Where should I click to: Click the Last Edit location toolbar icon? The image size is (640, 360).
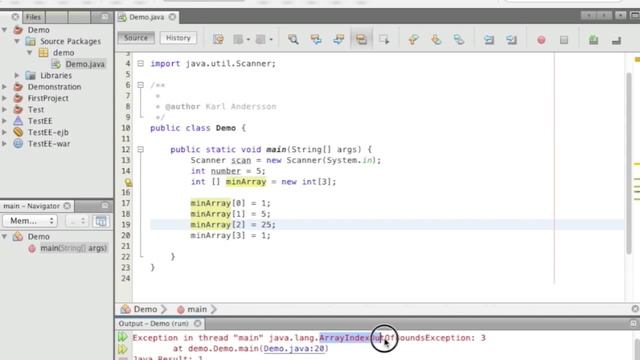click(x=218, y=39)
